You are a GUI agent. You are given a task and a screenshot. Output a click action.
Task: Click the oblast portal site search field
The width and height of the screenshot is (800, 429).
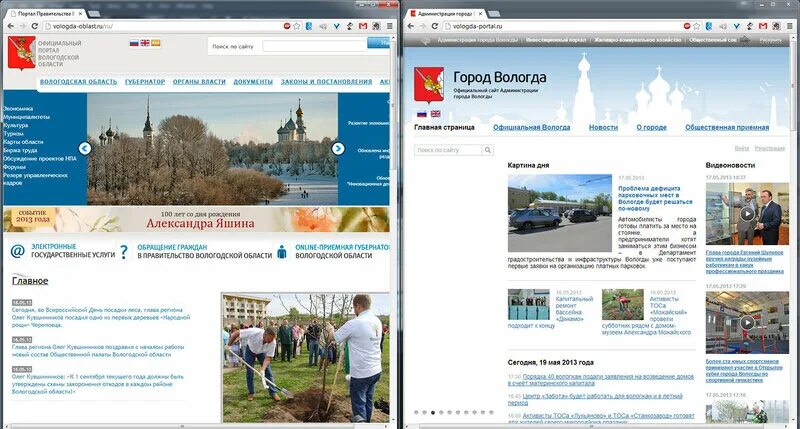[314, 46]
